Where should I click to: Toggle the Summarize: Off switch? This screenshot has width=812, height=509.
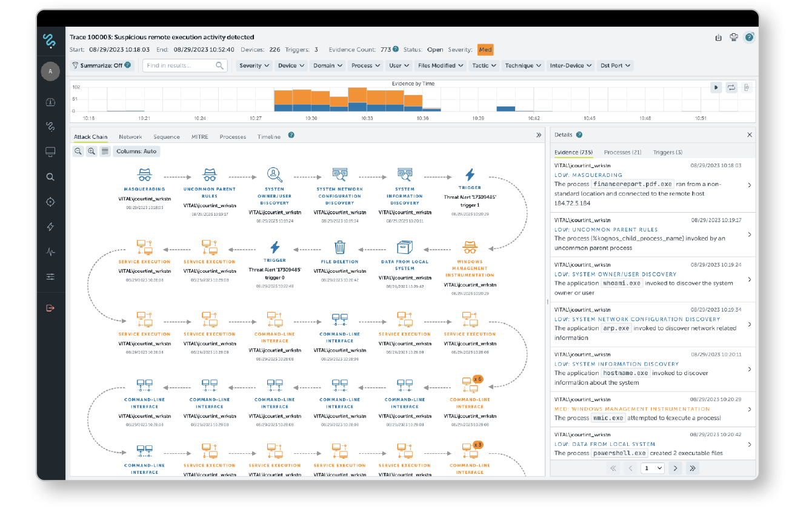point(101,65)
